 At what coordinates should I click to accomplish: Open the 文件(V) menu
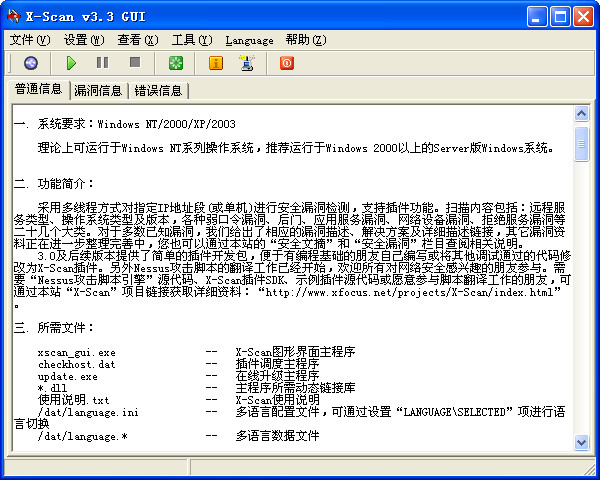coord(30,40)
